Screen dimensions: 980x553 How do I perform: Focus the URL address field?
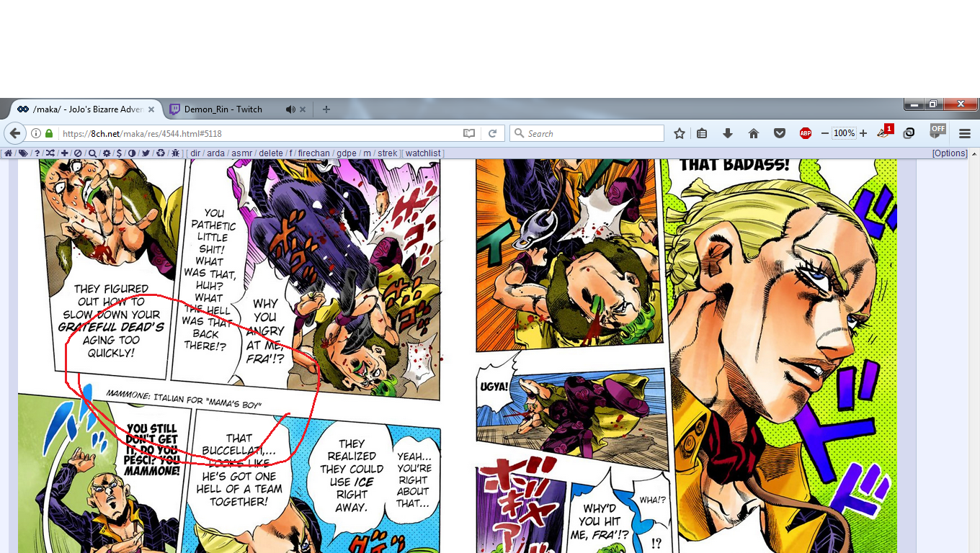(x=259, y=133)
